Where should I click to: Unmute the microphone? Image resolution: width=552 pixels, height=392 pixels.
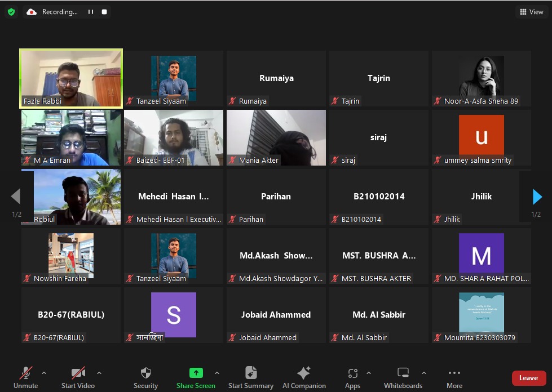26,373
